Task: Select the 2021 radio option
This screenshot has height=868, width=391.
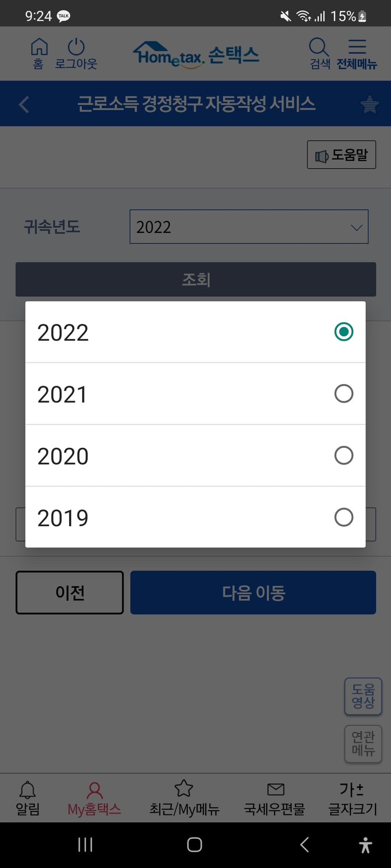Action: click(343, 394)
